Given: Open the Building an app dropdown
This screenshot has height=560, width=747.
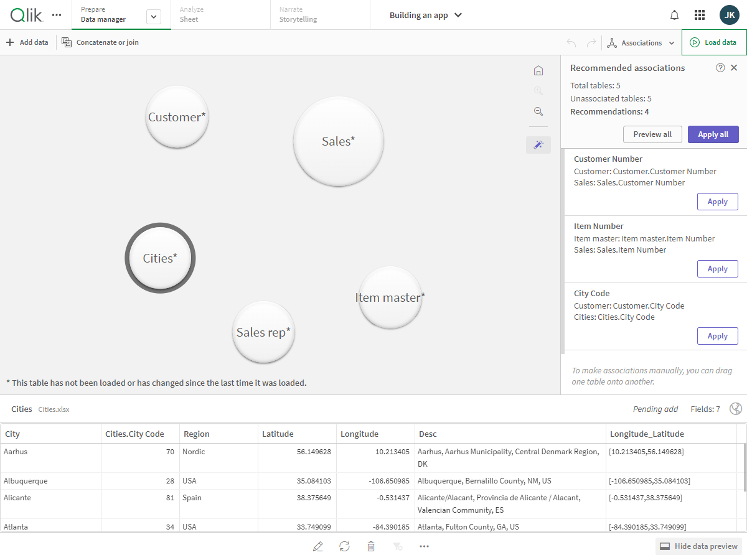Looking at the screenshot, I should click(x=426, y=15).
